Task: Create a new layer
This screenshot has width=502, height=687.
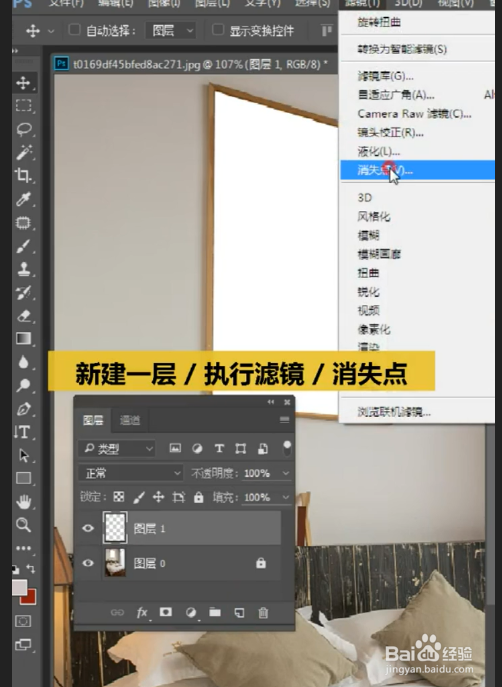Action: click(x=239, y=613)
